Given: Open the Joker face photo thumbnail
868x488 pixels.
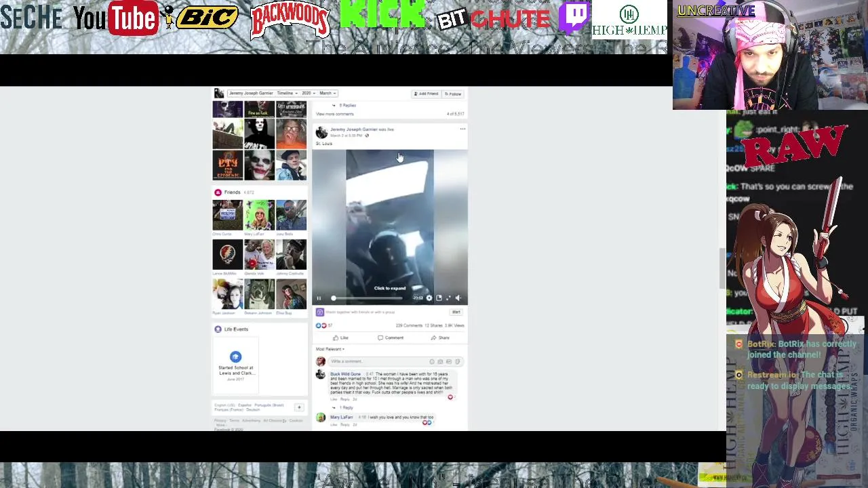Looking at the screenshot, I should tap(259, 165).
